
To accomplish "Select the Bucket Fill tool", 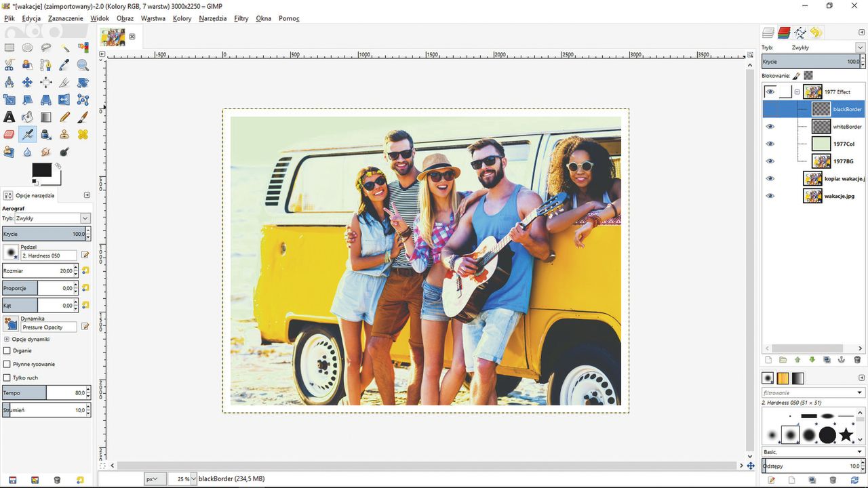I will point(28,117).
